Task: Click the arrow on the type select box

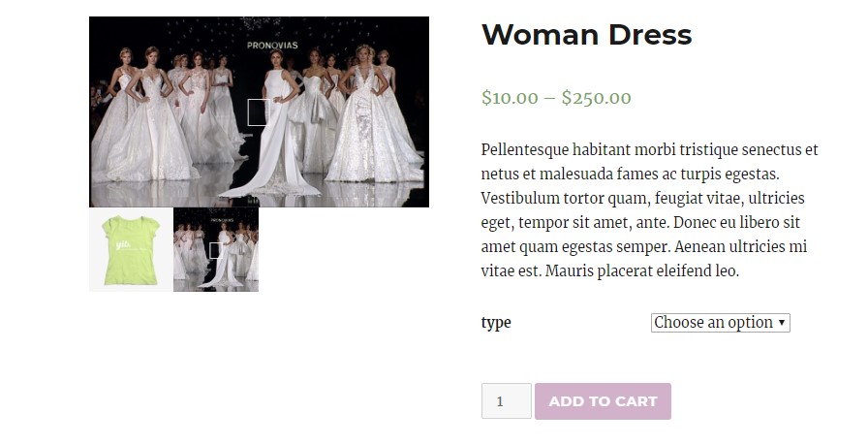Action: (x=782, y=323)
